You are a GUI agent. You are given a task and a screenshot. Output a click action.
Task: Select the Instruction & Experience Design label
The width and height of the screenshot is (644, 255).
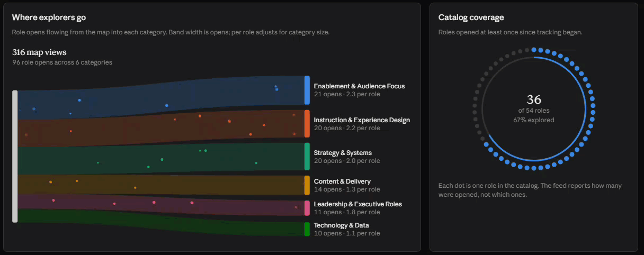(362, 120)
